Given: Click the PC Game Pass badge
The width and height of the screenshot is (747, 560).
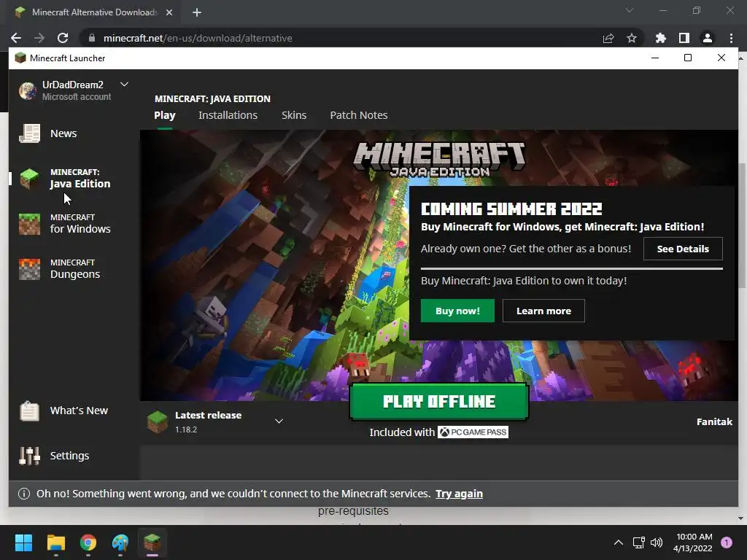Looking at the screenshot, I should pyautogui.click(x=473, y=432).
